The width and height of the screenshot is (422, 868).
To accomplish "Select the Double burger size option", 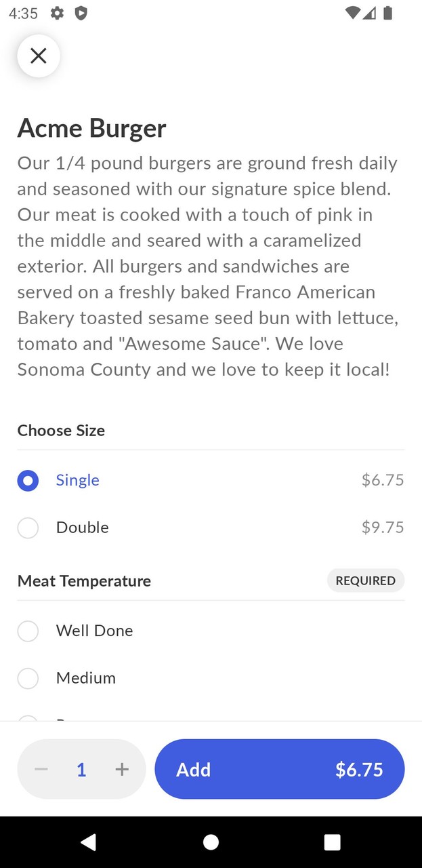I will click(x=28, y=528).
